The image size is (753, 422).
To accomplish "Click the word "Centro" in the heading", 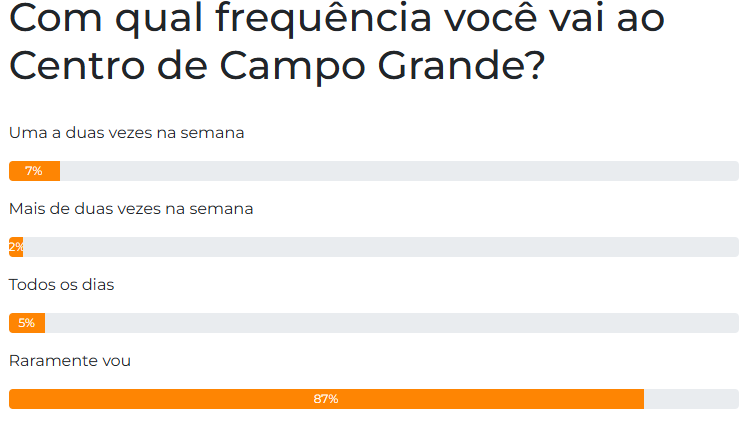I will coord(77,66).
